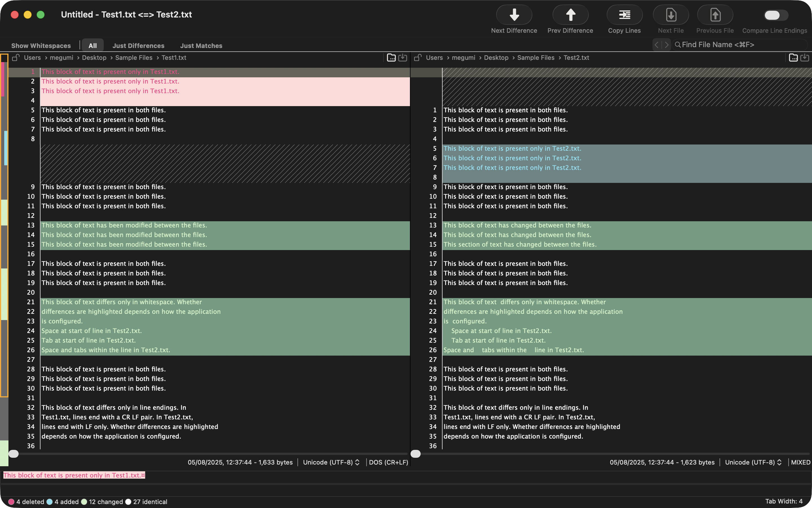Click the magnifier icon in search field
The height and width of the screenshot is (508, 812).
click(x=678, y=45)
